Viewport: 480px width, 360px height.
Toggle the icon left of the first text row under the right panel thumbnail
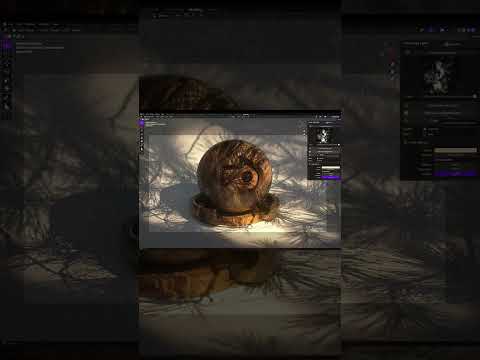tap(406, 106)
